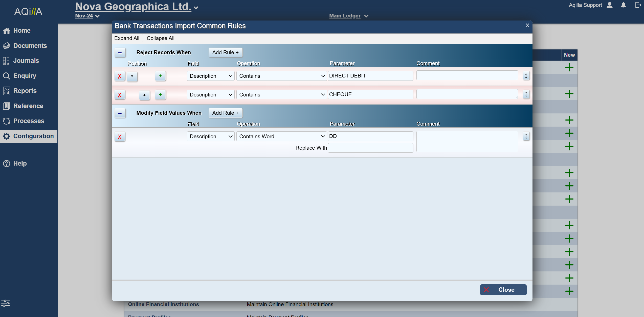This screenshot has height=317, width=644.
Task: Click Collapse All in the dialog toolbar
Action: coord(160,38)
